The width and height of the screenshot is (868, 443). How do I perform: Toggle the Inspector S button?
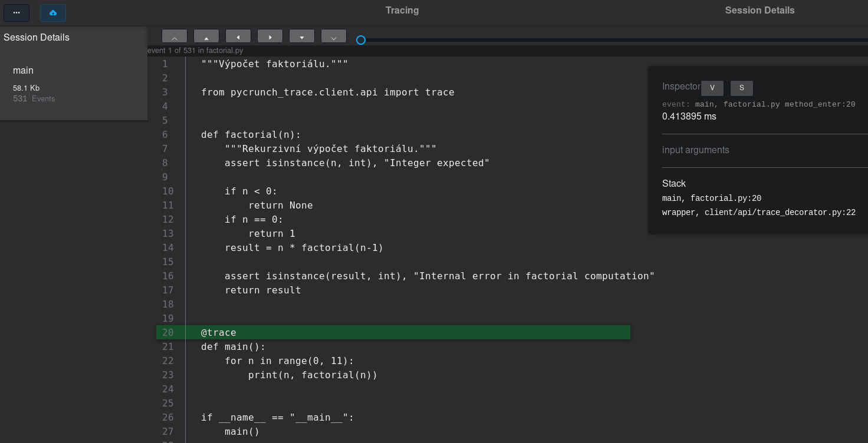742,88
